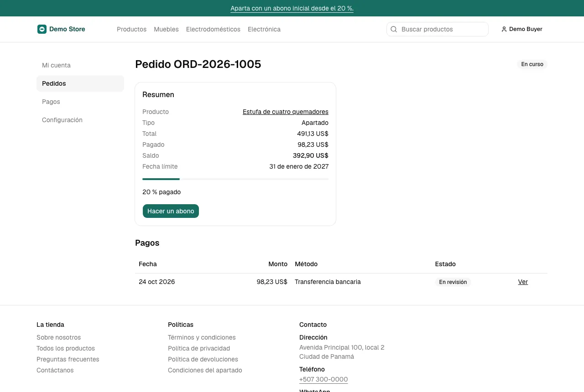Viewport: 584px width, 392px height.
Task: Open Términos y condiciones footer link
Action: coord(202,337)
